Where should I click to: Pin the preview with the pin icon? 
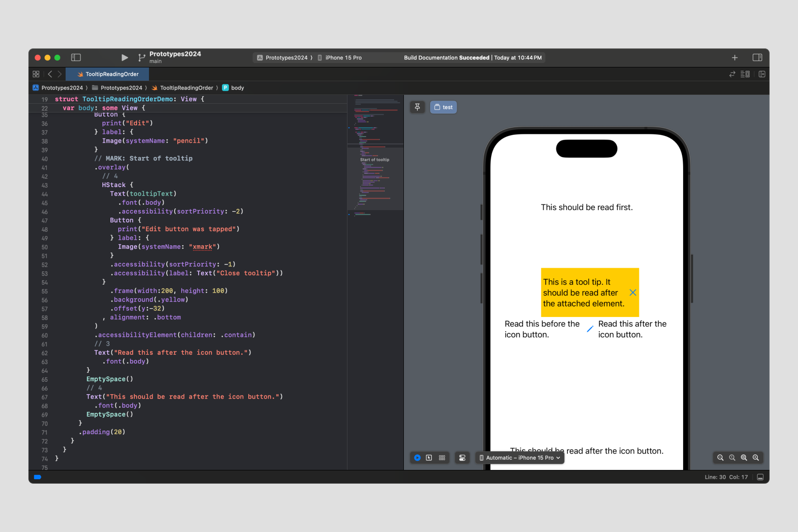[417, 107]
